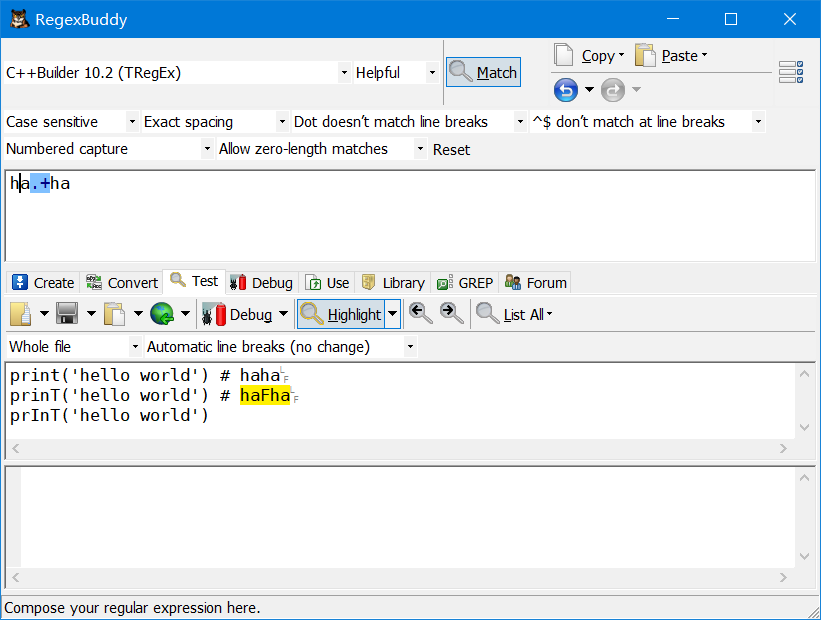The width and height of the screenshot is (821, 620).
Task: Click test subject scroll down arrow
Action: pos(805,427)
